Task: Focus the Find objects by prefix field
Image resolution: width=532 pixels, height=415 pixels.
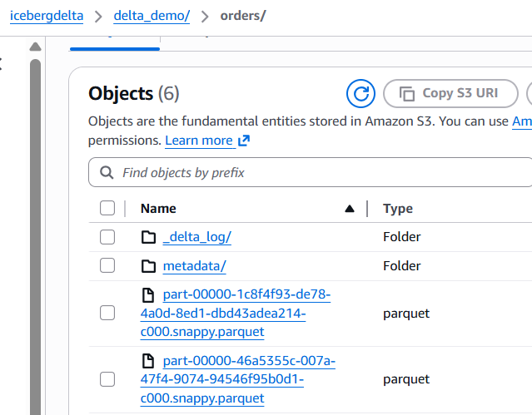Action: 316,173
